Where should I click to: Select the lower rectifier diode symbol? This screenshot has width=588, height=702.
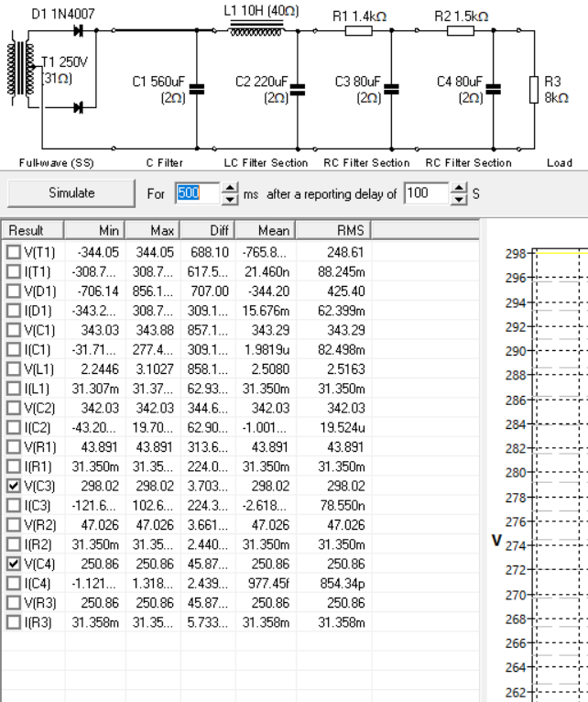coord(79,107)
